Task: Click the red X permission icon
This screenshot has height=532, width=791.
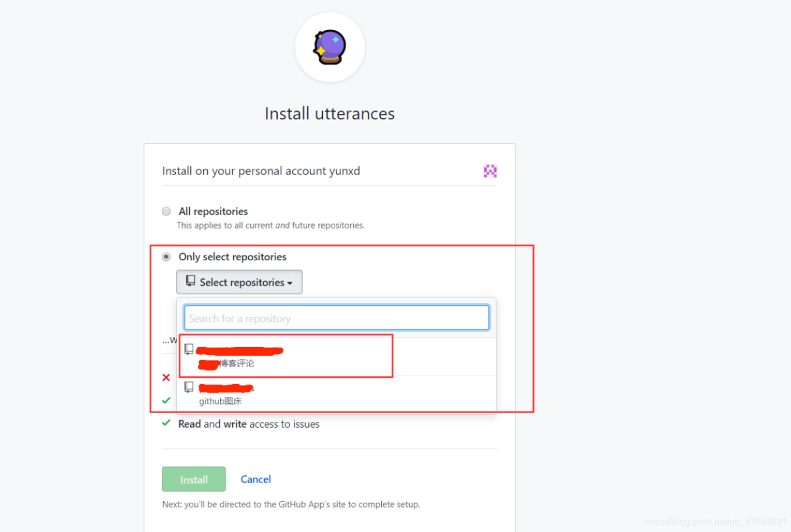Action: tap(166, 377)
